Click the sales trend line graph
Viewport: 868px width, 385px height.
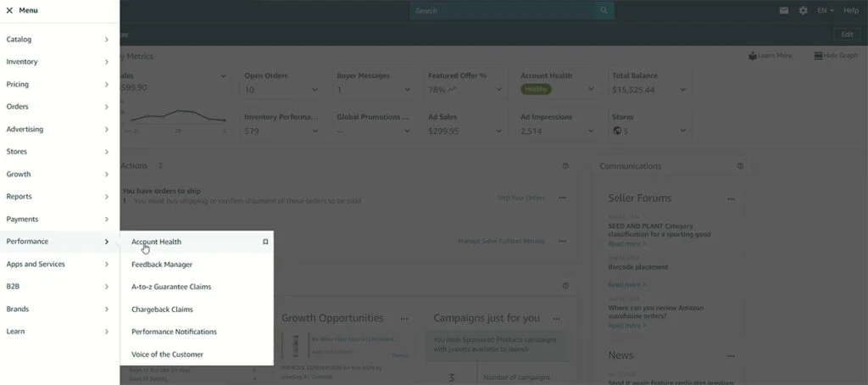coord(177,116)
